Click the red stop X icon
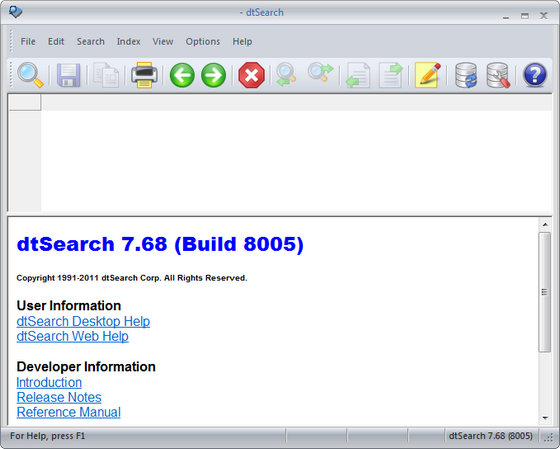 point(251,75)
